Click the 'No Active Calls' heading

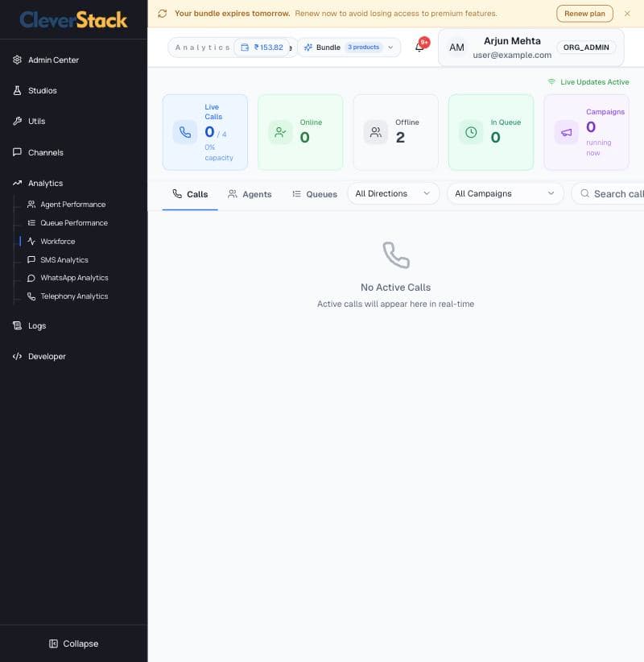pos(396,287)
